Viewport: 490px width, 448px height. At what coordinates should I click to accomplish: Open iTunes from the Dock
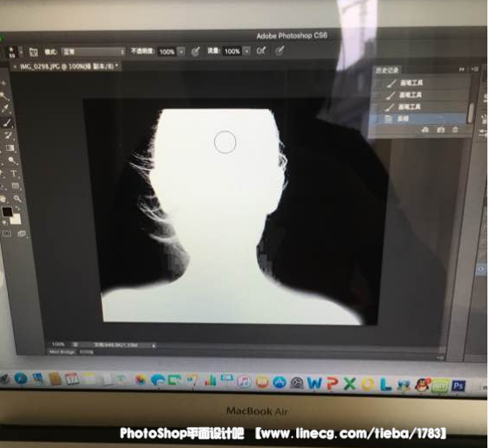pos(245,382)
